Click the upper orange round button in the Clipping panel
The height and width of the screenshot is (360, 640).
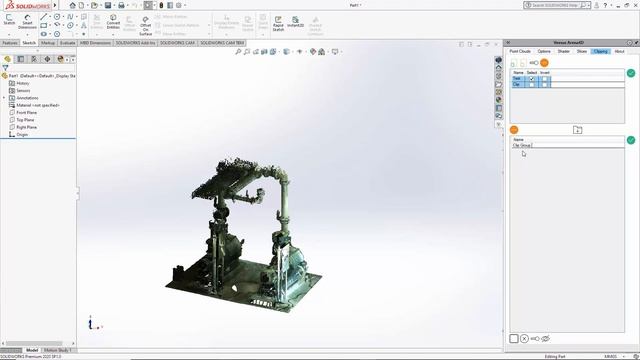click(544, 63)
